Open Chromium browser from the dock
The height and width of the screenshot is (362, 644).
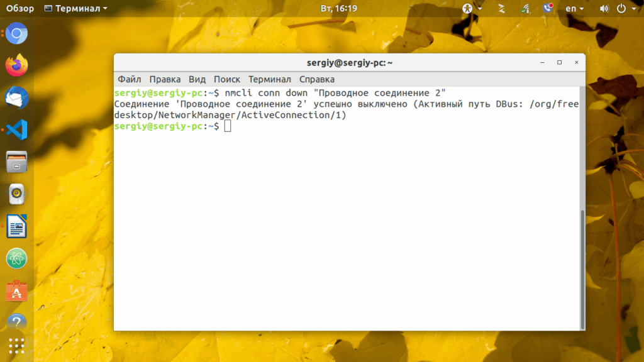16,33
